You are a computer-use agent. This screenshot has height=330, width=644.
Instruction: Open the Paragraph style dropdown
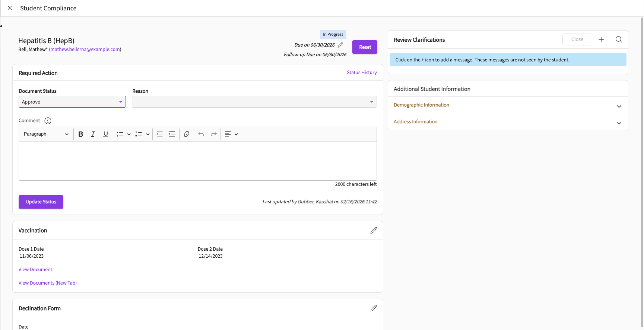[x=46, y=134]
